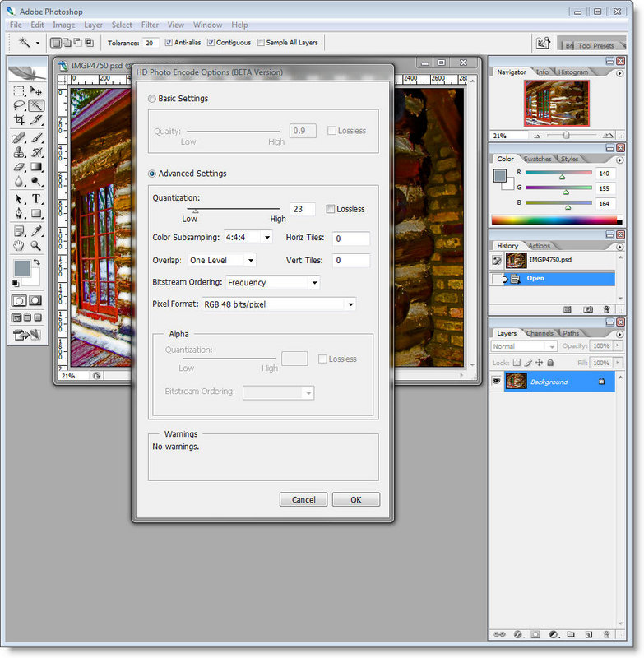Viewport: 644px width, 658px height.
Task: Switch to the Channels tab
Action: (x=540, y=333)
